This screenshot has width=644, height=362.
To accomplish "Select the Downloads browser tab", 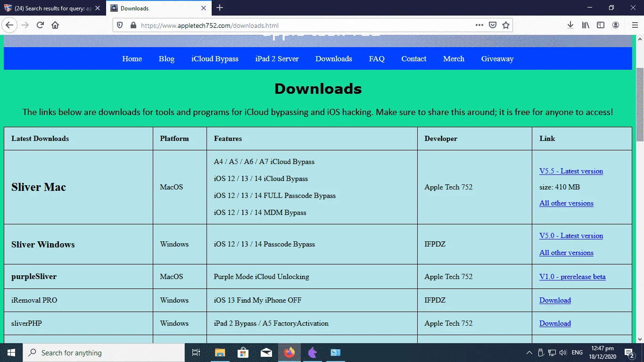I will click(159, 8).
